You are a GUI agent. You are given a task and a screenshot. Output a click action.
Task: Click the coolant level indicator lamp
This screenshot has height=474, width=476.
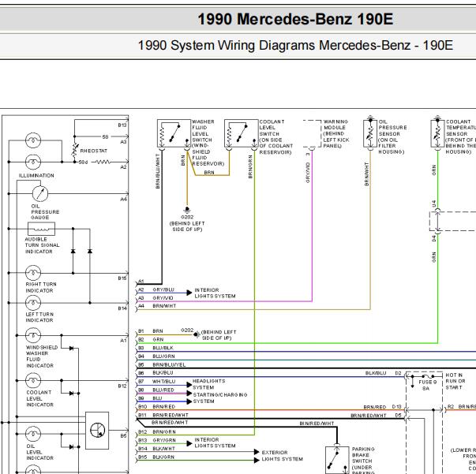click(x=33, y=380)
